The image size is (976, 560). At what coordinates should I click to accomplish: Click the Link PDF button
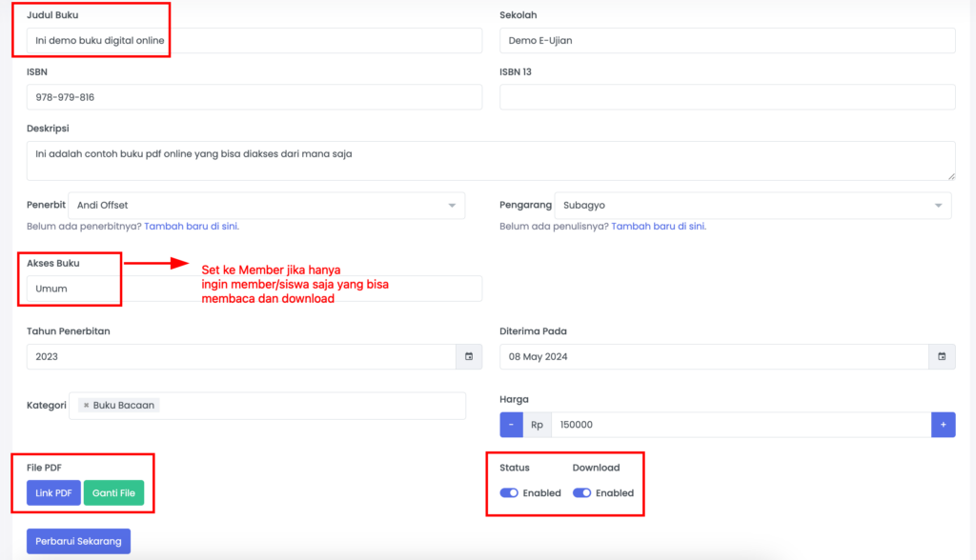click(53, 492)
